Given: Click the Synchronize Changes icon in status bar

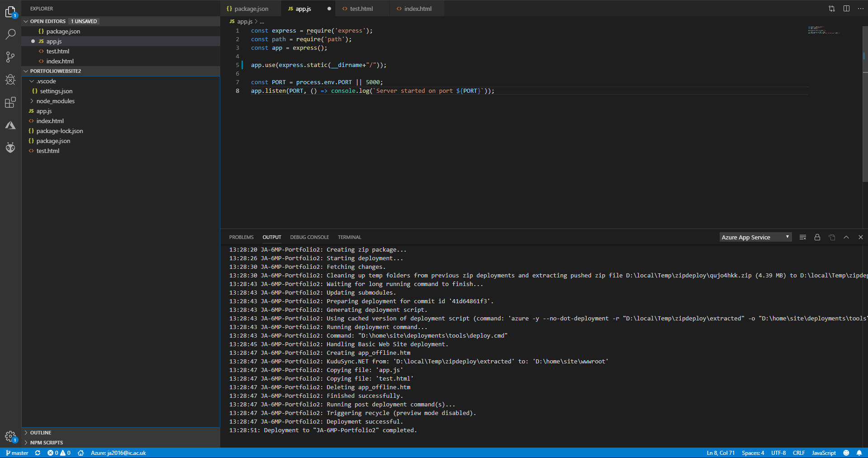Looking at the screenshot, I should pos(38,453).
